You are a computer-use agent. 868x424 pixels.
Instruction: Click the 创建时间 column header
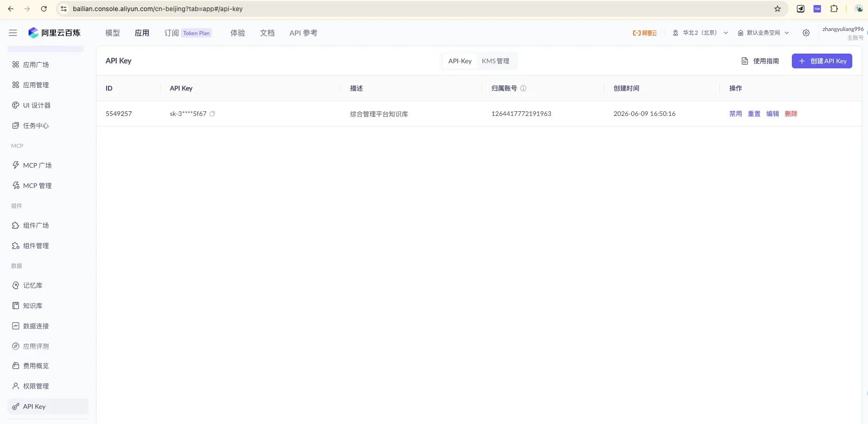click(x=626, y=88)
